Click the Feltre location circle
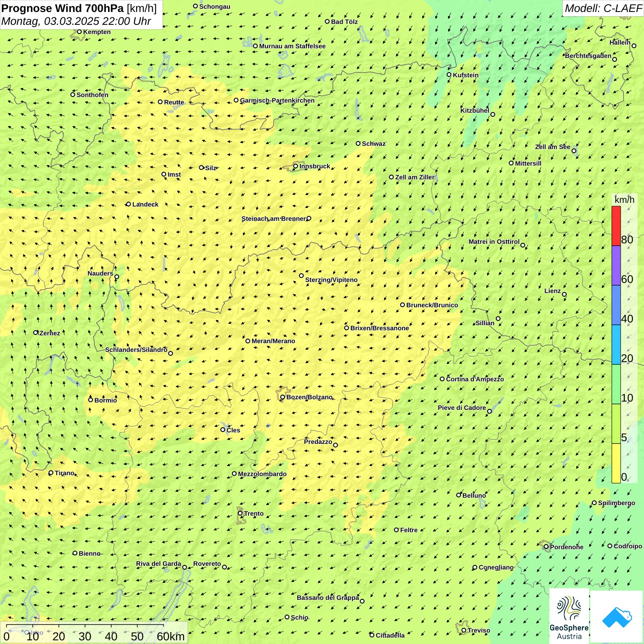The height and width of the screenshot is (644, 644). click(397, 530)
